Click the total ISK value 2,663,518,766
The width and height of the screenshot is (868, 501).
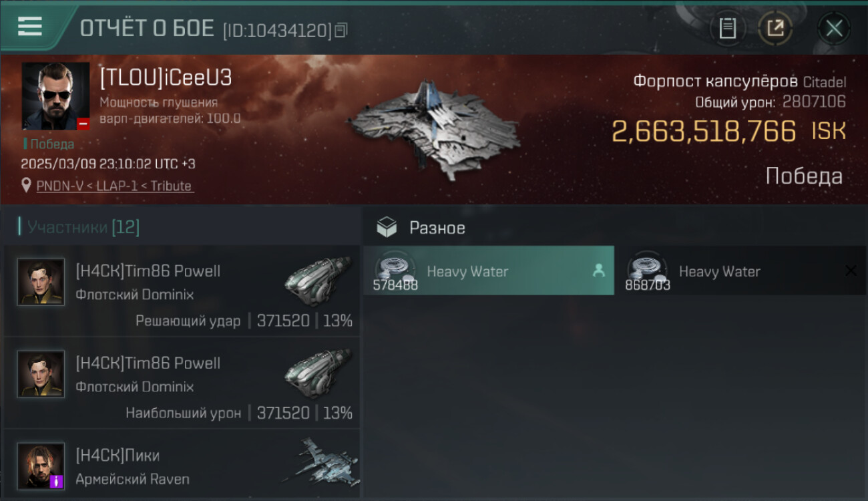[x=704, y=132]
